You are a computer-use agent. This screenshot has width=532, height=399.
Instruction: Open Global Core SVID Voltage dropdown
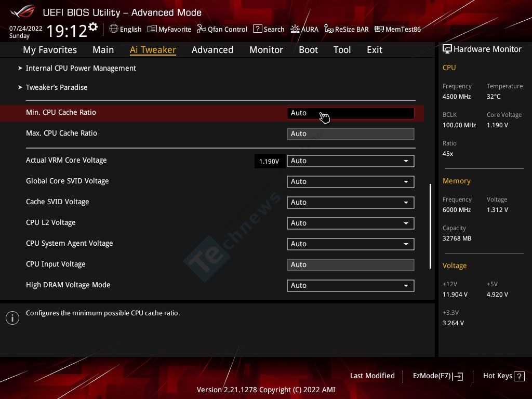point(351,181)
